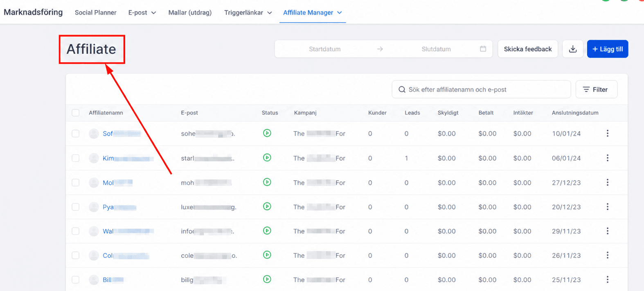This screenshot has width=644, height=291.
Task: Download the affiliate list via download icon
Action: [573, 49]
